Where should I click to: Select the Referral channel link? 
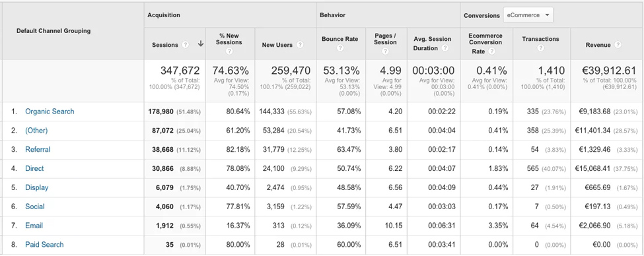38,149
